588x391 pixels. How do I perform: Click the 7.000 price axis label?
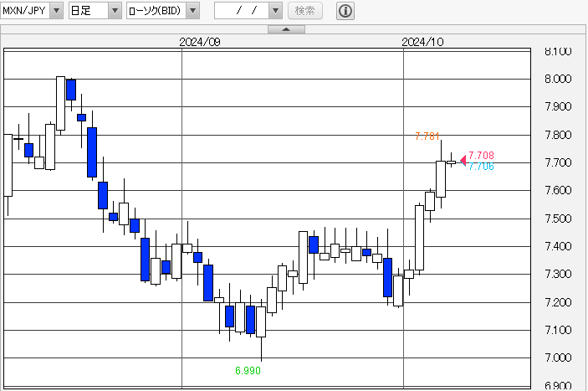click(558, 358)
